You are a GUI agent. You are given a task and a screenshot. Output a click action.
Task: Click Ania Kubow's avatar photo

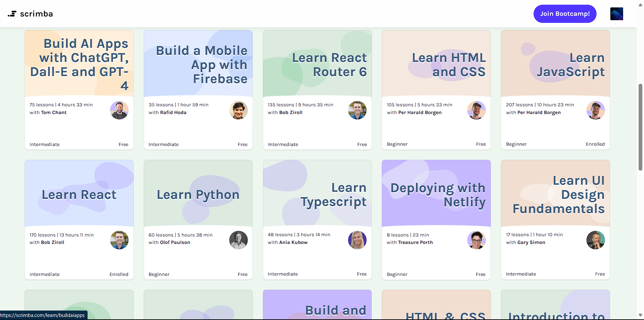coord(357,240)
